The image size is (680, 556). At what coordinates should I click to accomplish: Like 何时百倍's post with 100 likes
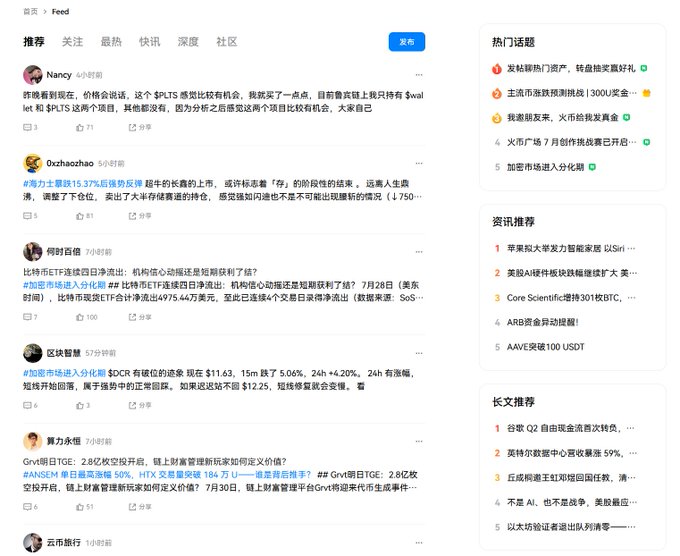point(87,317)
